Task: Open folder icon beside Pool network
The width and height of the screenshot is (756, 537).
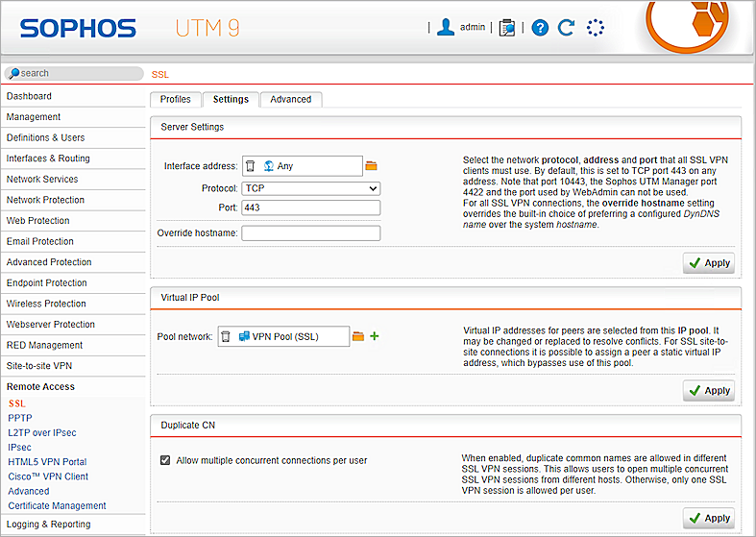Action: (x=357, y=336)
